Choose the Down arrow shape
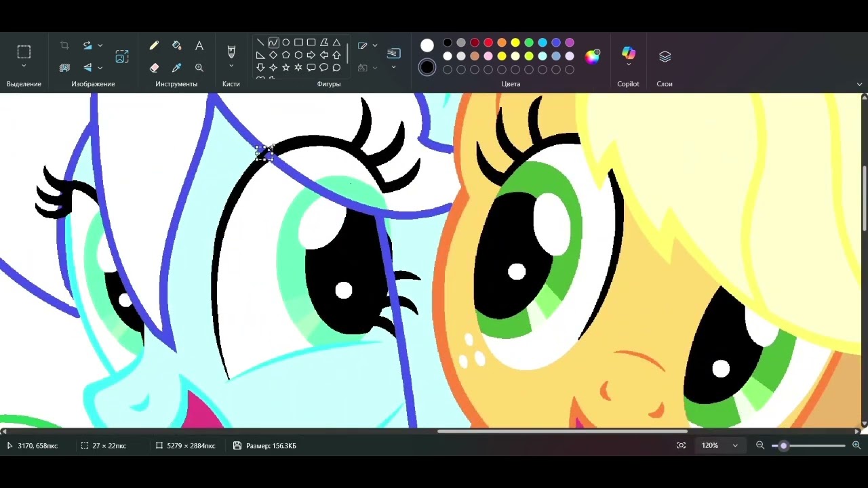 click(x=260, y=67)
